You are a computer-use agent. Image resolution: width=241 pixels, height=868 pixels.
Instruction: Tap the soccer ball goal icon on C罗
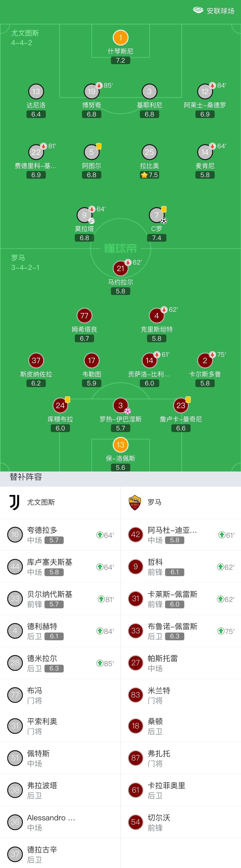164,221
